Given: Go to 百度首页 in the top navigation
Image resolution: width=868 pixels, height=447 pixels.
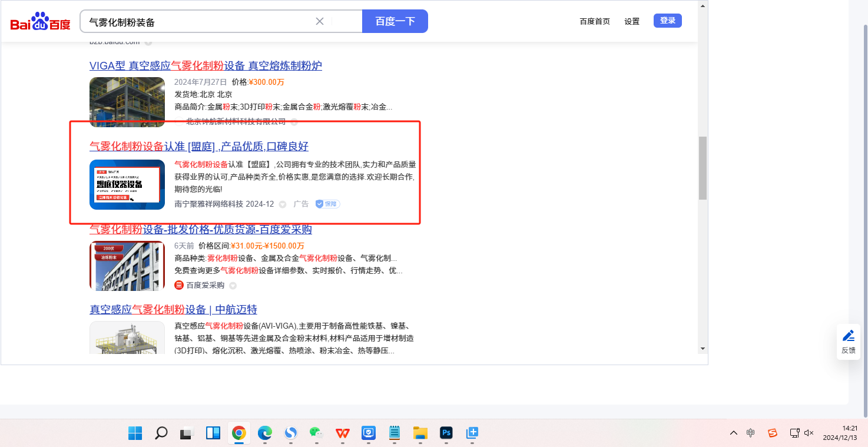Looking at the screenshot, I should [x=595, y=21].
